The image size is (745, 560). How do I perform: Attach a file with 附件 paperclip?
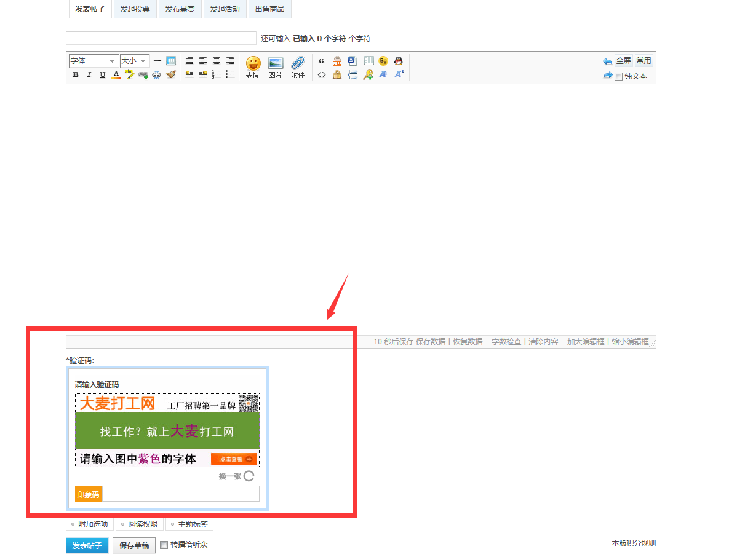[x=298, y=67]
